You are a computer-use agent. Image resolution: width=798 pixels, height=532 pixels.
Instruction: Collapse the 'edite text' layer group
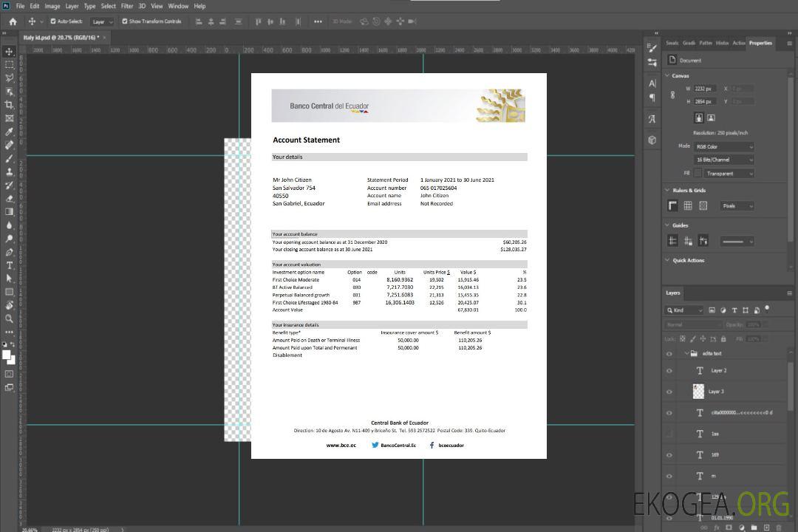click(x=686, y=353)
